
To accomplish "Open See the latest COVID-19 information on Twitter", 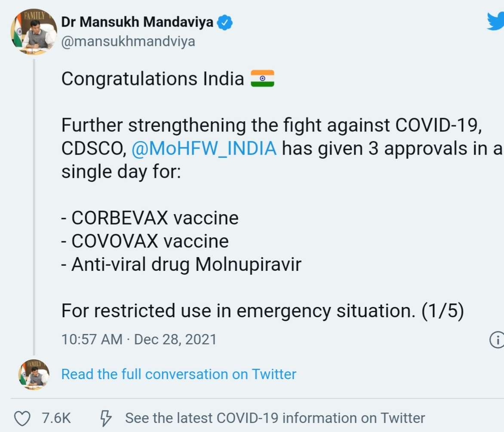I will (x=274, y=417).
